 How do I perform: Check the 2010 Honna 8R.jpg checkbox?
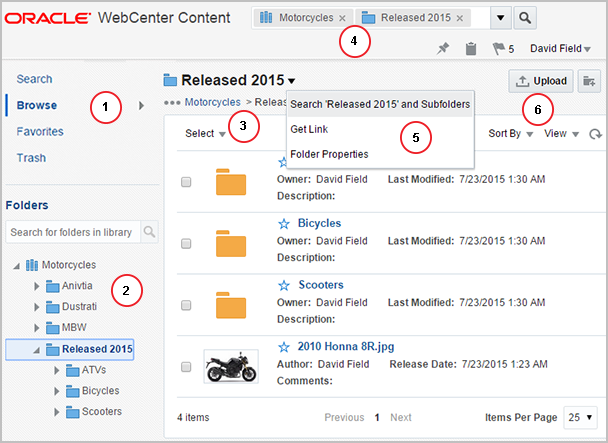[186, 367]
